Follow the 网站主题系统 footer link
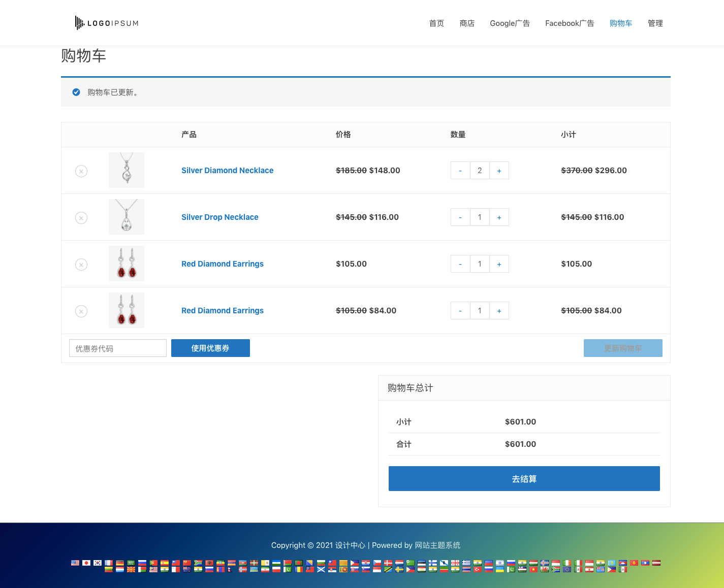This screenshot has height=588, width=724. click(x=437, y=545)
